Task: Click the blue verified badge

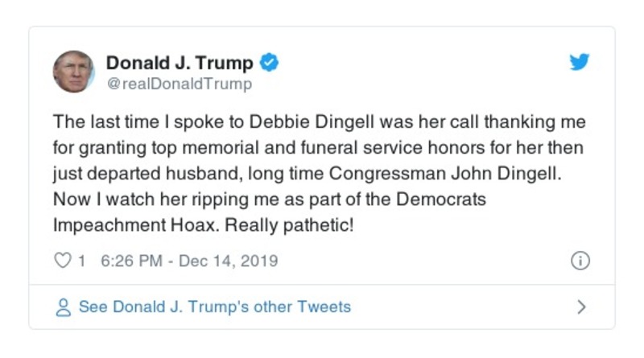Action: pos(270,63)
